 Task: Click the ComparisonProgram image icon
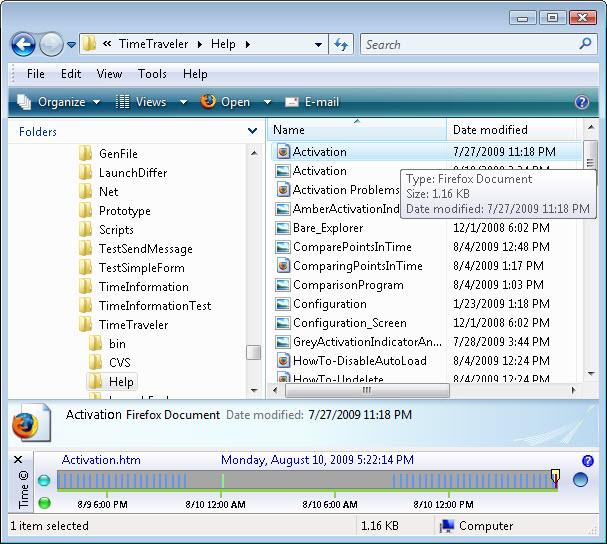[283, 285]
